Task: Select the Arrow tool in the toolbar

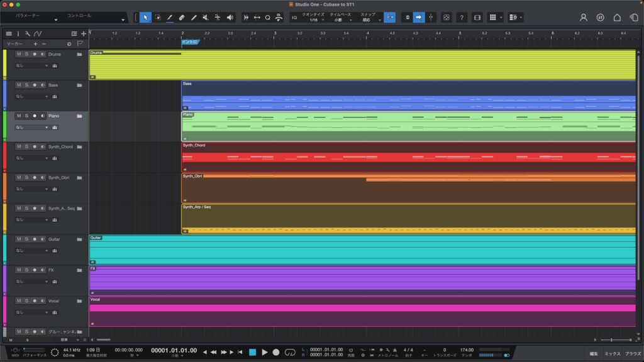Action: click(x=145, y=18)
